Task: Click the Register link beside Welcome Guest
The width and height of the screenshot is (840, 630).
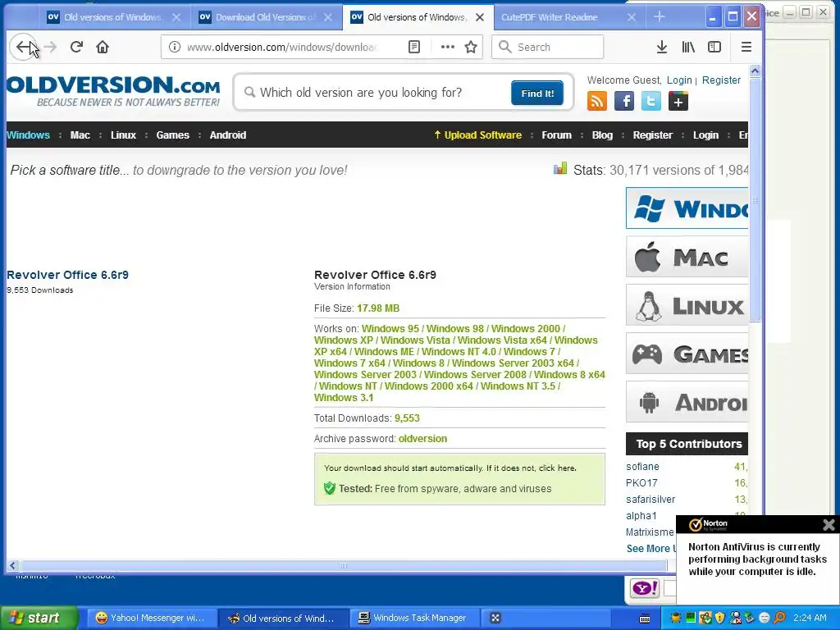Action: [721, 80]
